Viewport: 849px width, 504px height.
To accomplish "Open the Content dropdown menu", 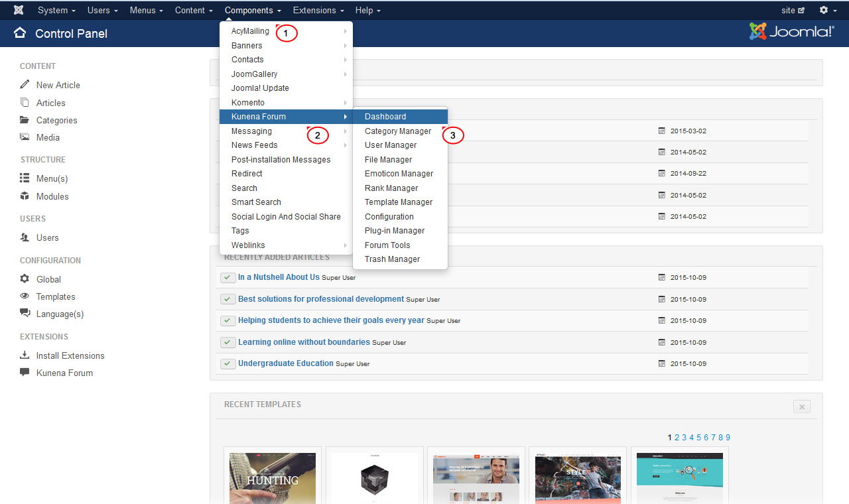I will pyautogui.click(x=194, y=10).
